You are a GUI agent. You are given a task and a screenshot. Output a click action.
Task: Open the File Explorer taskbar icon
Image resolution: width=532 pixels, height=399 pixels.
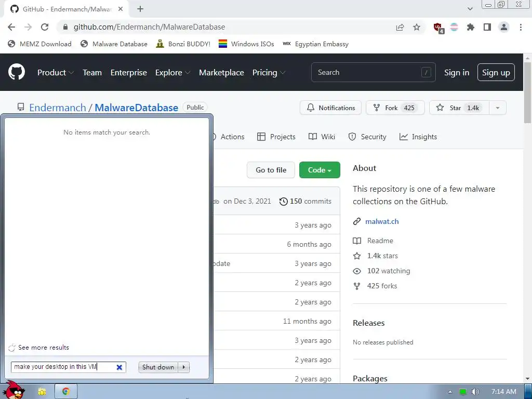coord(42,392)
